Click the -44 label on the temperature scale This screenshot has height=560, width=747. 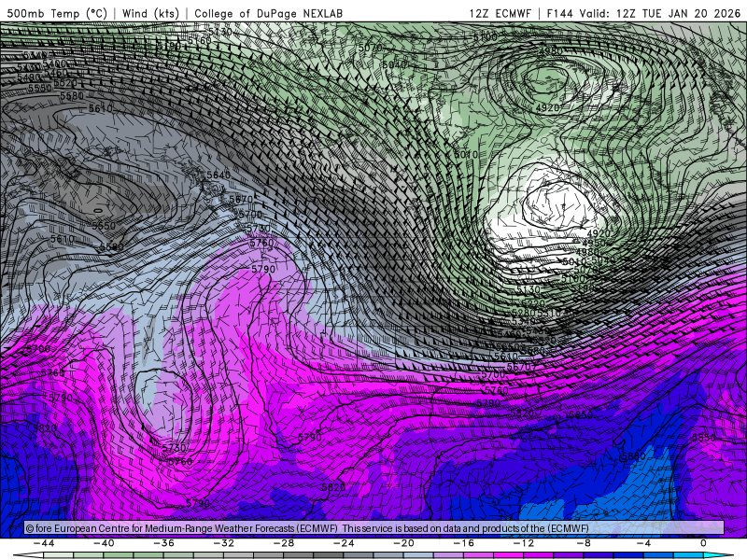tap(44, 543)
